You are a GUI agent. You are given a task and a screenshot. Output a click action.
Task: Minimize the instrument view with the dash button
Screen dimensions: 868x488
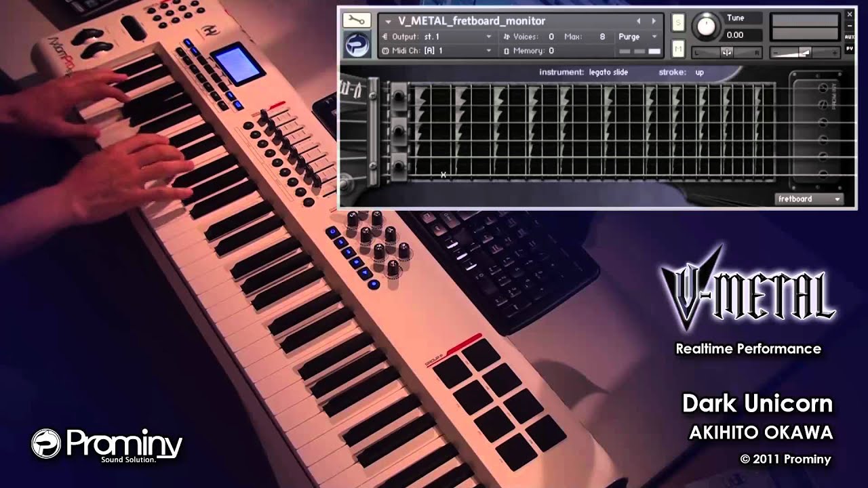[850, 25]
